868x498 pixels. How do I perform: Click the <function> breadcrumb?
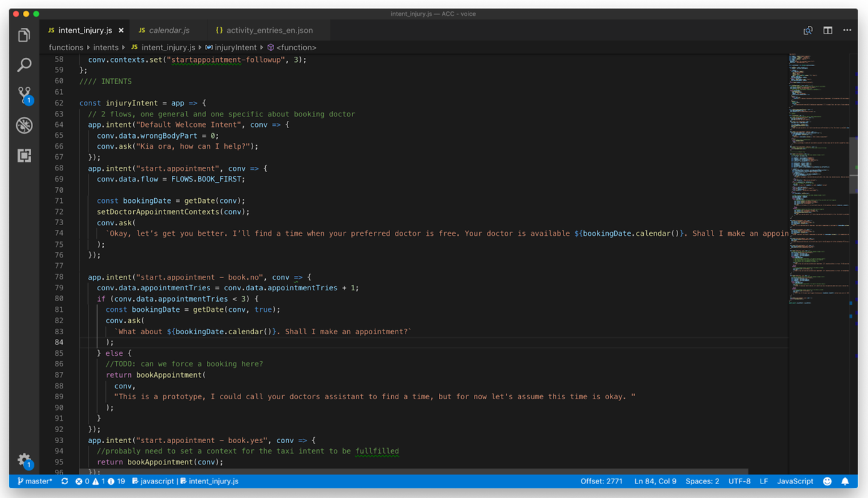[292, 47]
